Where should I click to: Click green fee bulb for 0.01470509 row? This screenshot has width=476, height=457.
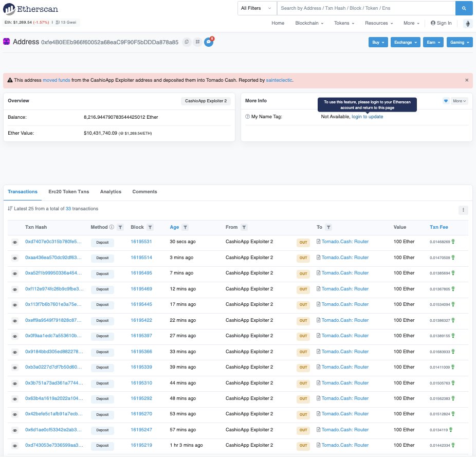click(453, 258)
